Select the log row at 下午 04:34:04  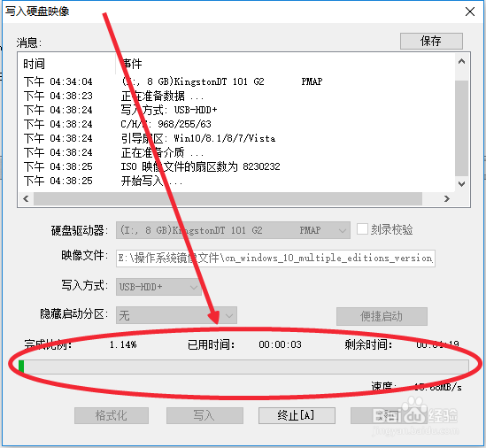click(x=237, y=81)
